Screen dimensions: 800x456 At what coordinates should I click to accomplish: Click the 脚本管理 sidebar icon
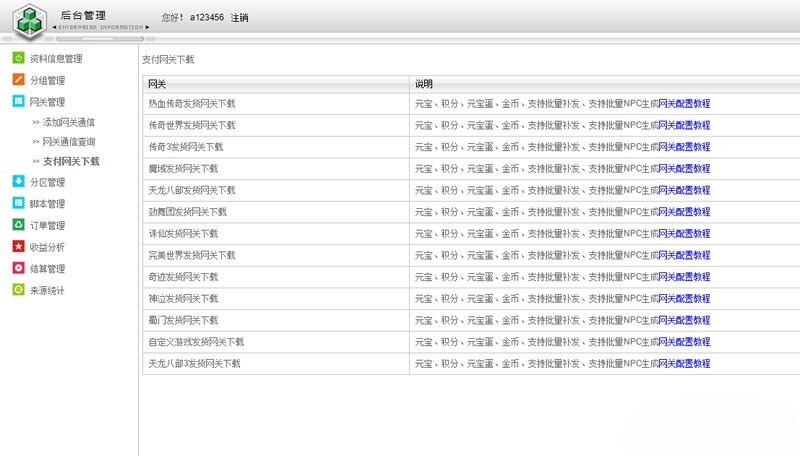(x=18, y=204)
